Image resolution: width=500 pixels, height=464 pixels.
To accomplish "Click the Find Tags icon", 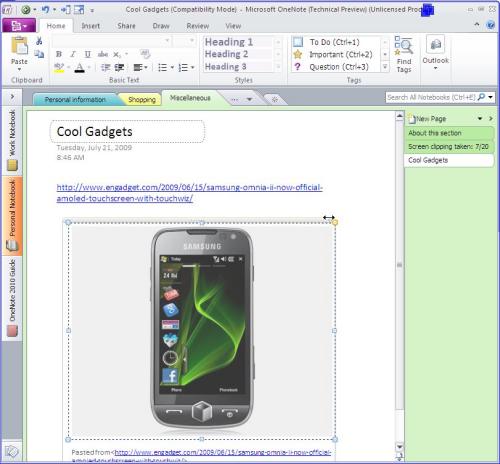I will (404, 45).
